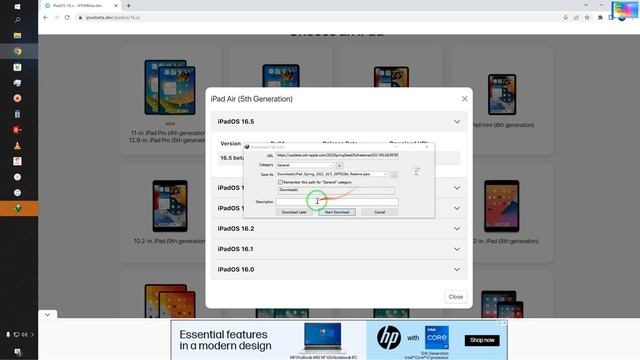Click the Start Download button

pyautogui.click(x=337, y=212)
